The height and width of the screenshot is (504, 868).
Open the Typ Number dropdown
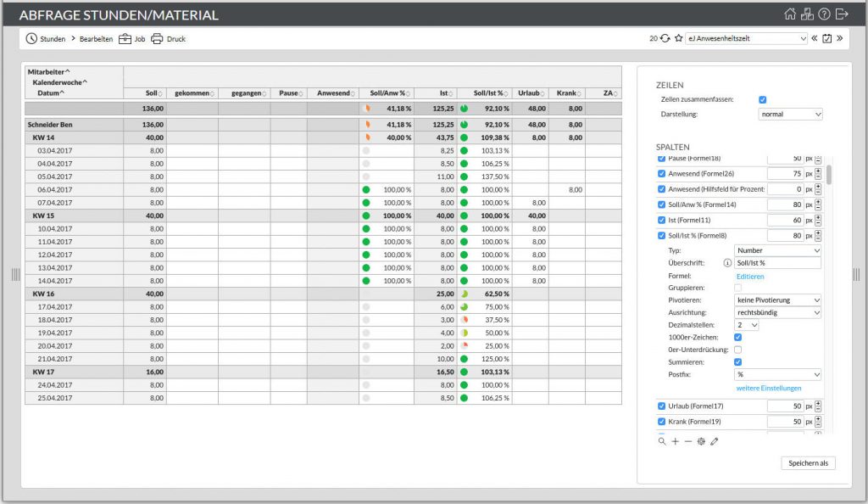[778, 250]
